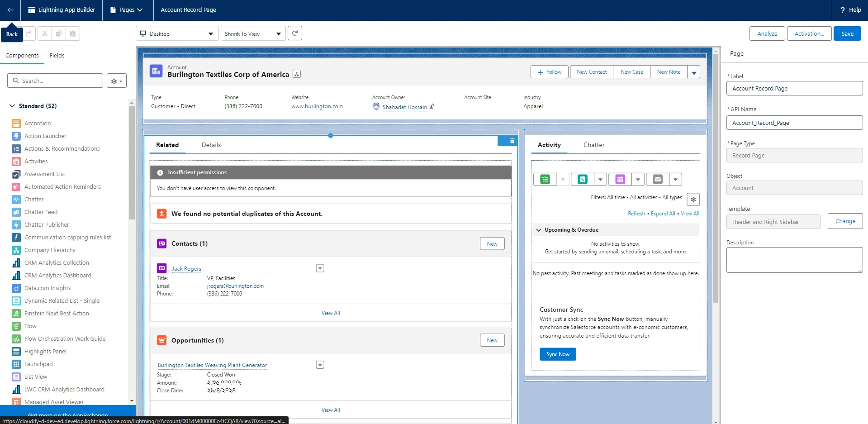Click the Company Hierarchy component icon
Viewport: 868px width, 424px height.
pos(16,250)
